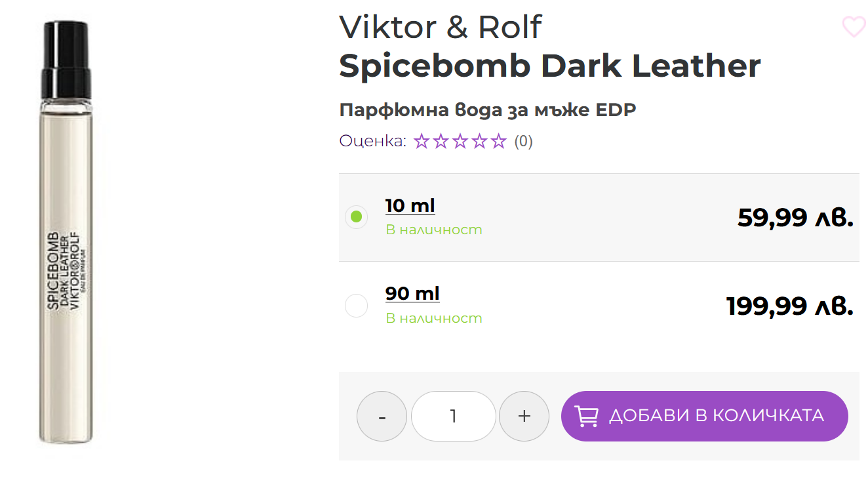Click the shopping cart icon in purple button
The width and height of the screenshot is (868, 492).
point(586,416)
